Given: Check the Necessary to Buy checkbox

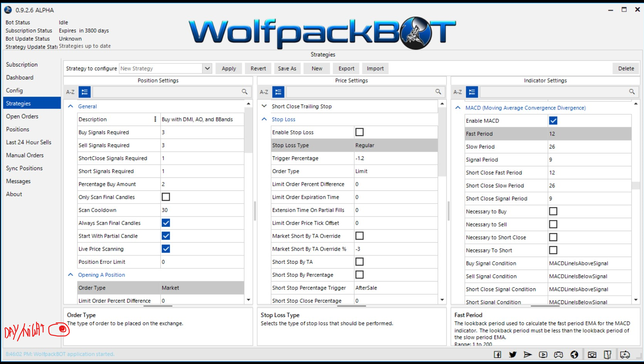Looking at the screenshot, I should coord(553,212).
